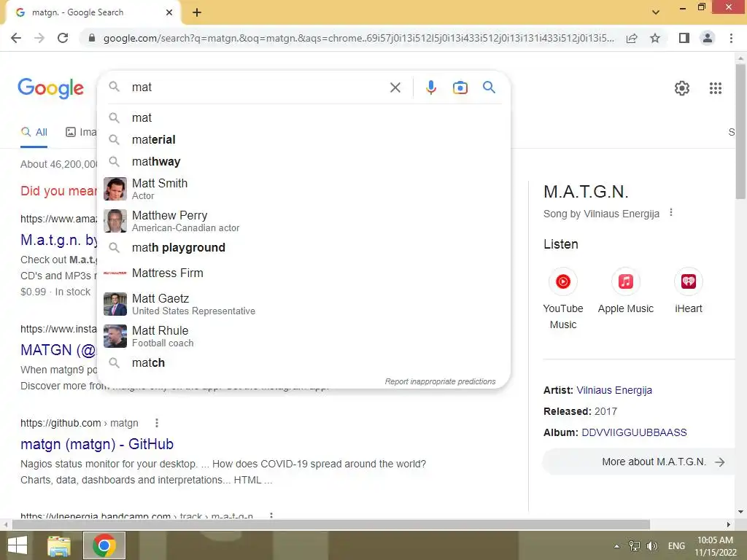This screenshot has height=560, width=747.
Task: Click the horizontal scrollbar thumb
Action: coord(330,525)
